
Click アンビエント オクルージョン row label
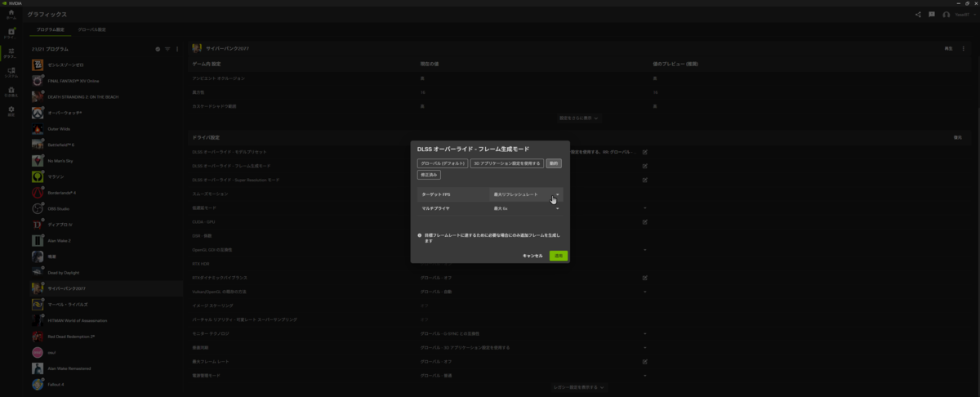coord(218,78)
